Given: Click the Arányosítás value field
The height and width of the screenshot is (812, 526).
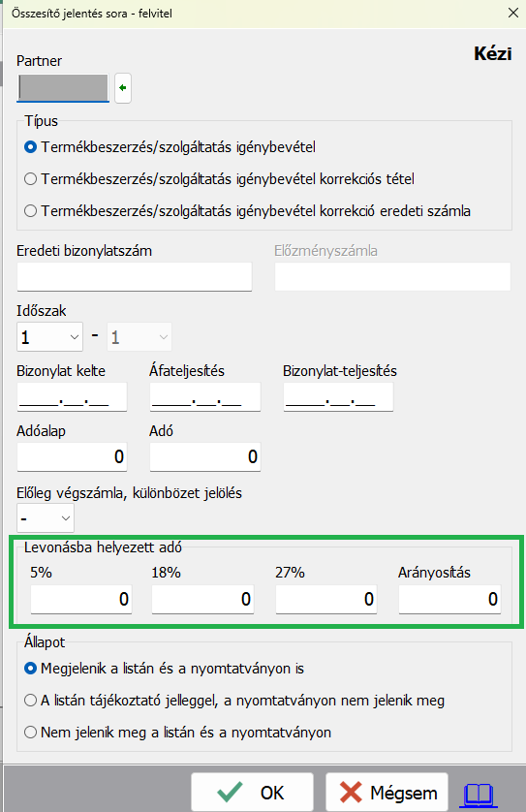Looking at the screenshot, I should [449, 600].
